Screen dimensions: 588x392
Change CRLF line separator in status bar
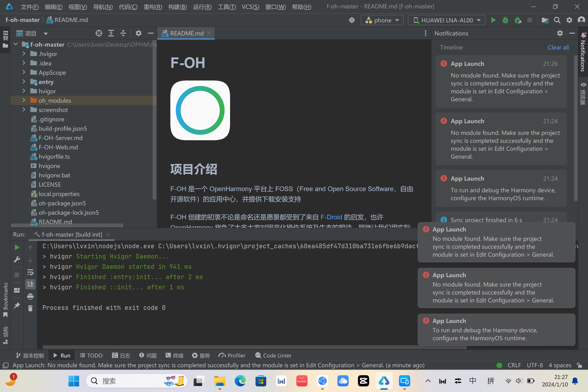(514, 365)
